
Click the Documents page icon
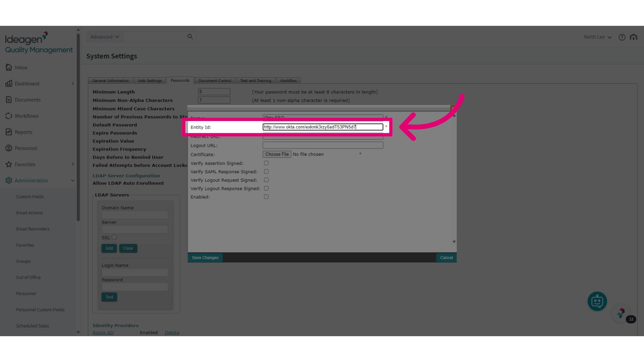pyautogui.click(x=9, y=100)
